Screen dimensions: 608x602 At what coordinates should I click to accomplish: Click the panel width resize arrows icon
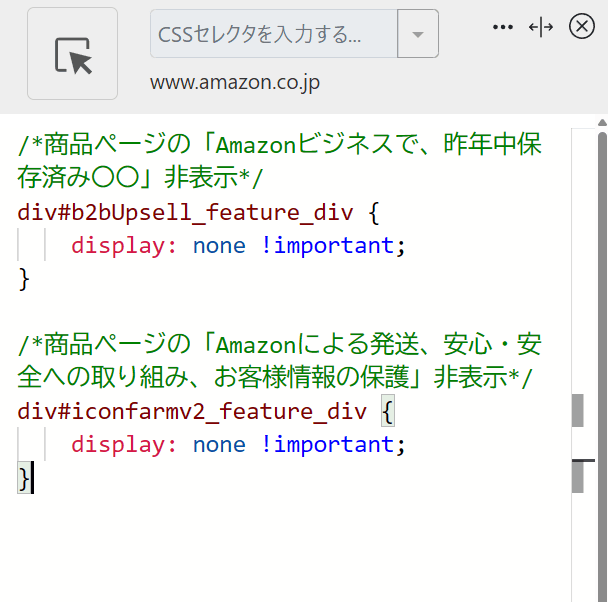pyautogui.click(x=541, y=27)
